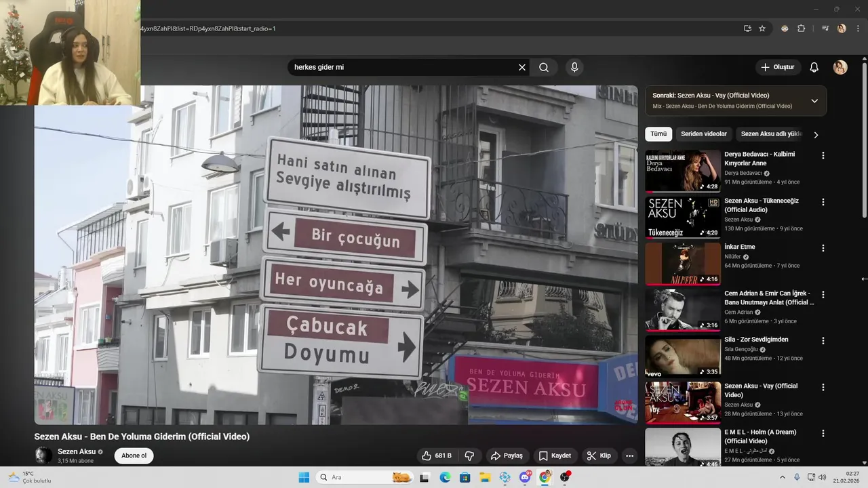
Task: Click the Sezen Aksu channel avatar
Action: pyautogui.click(x=43, y=455)
